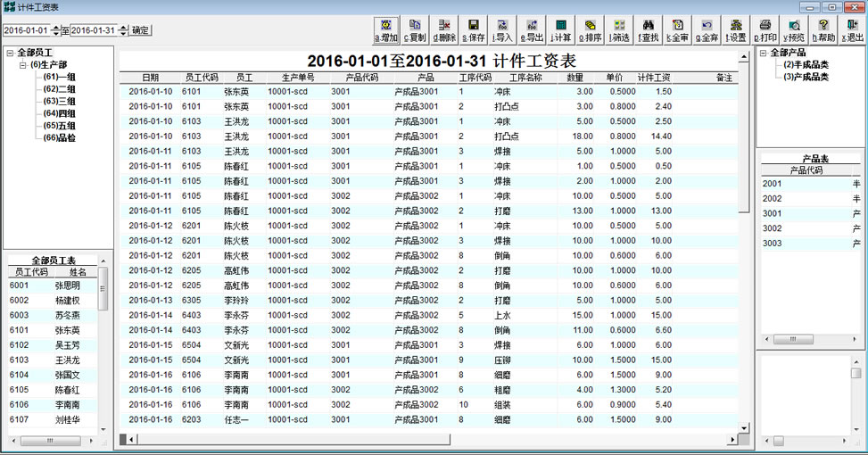
Task: Click the main table vertical scrollbar up arrow
Action: (744, 57)
